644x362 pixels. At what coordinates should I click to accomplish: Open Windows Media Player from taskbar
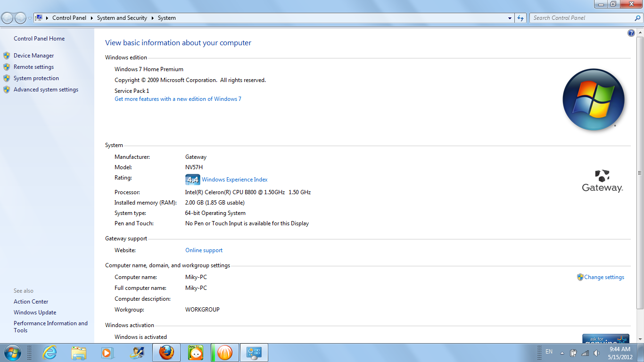point(108,353)
